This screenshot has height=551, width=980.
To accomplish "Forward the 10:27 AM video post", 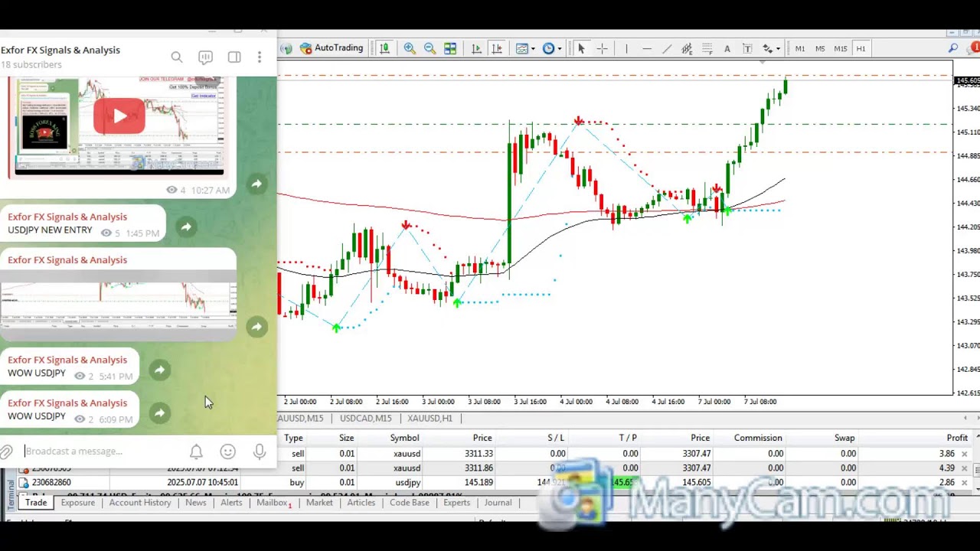I will click(x=256, y=184).
